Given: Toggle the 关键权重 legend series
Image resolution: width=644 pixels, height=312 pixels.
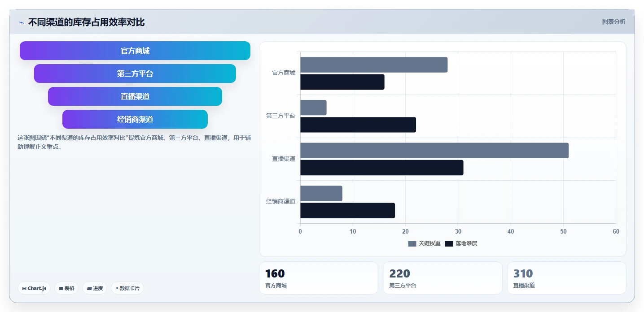Looking at the screenshot, I should coord(424,243).
